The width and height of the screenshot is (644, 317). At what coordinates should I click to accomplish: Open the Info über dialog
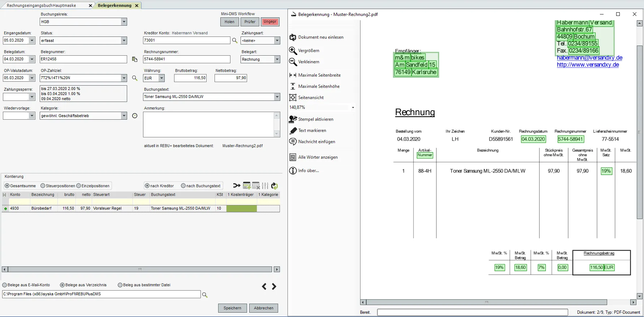[x=293, y=171]
